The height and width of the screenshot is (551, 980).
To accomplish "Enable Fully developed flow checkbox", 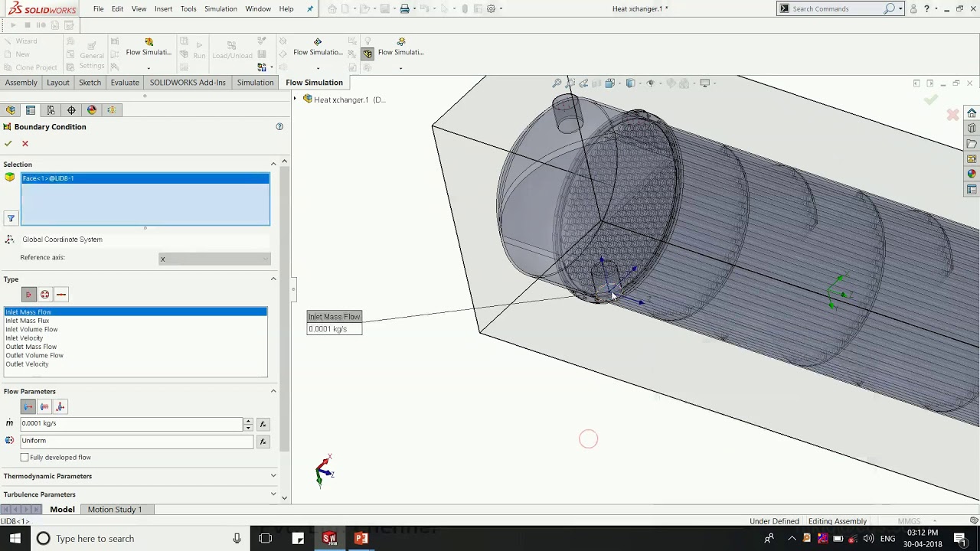I will click(x=24, y=458).
